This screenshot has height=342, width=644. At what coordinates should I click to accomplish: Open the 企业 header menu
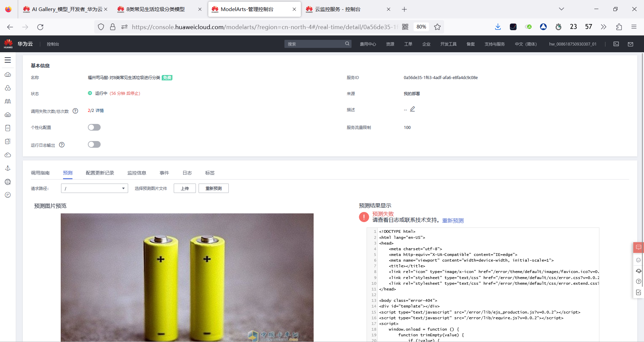click(426, 44)
